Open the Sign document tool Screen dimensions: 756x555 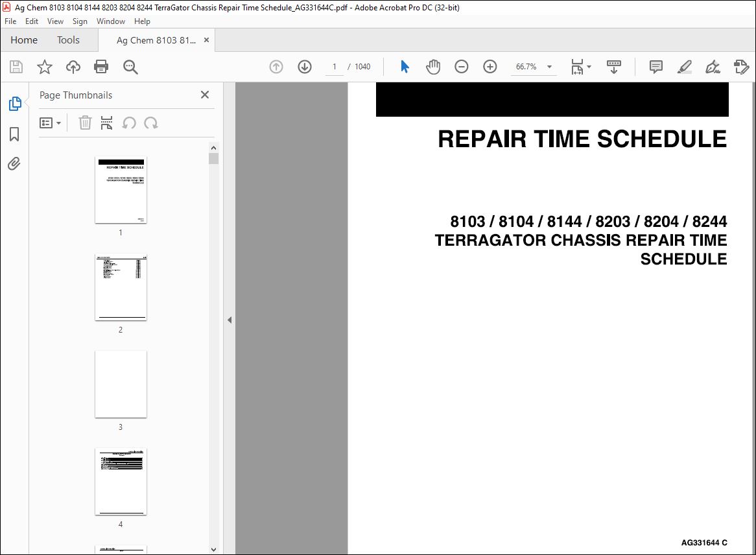(x=713, y=67)
